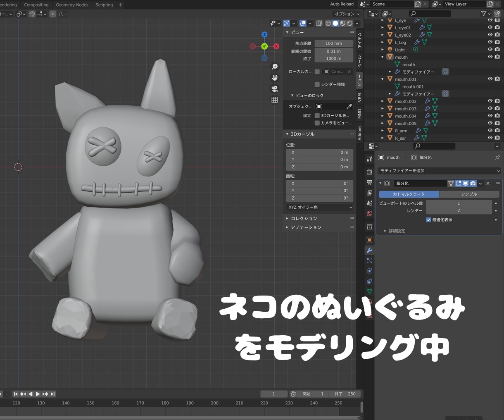This screenshot has height=420, width=504.
Task: Select カトマルクラーク subdivision type
Action: click(409, 194)
